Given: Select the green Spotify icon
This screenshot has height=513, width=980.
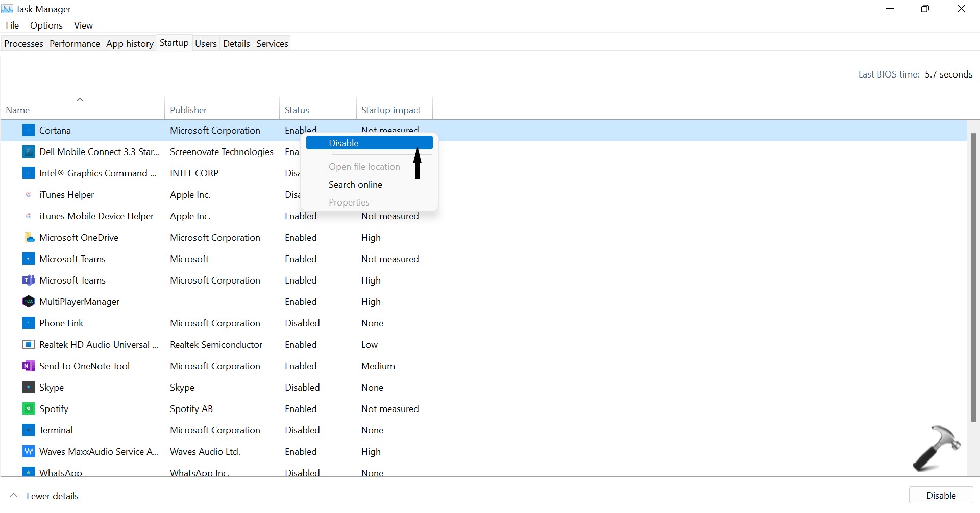Looking at the screenshot, I should 29,409.
